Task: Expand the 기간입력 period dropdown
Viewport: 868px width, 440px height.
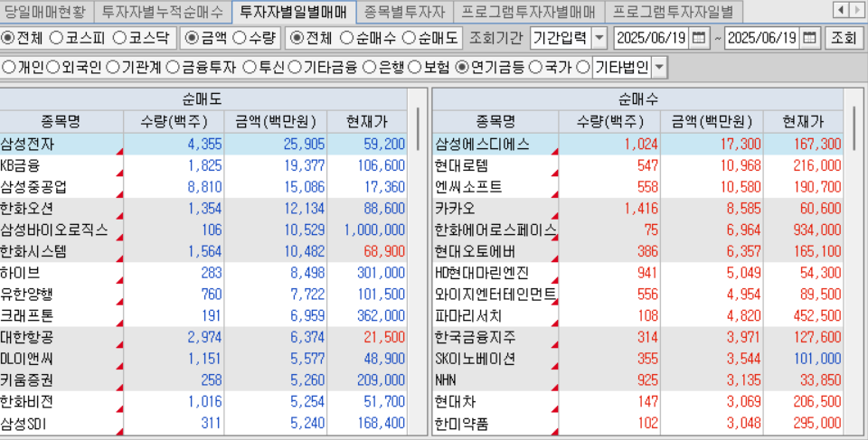Action: [599, 38]
